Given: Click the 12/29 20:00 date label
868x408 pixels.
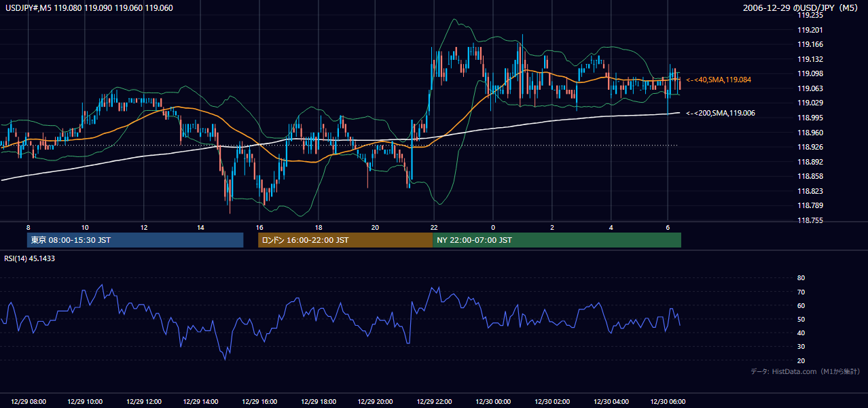Looking at the screenshot, I should coord(376,401).
